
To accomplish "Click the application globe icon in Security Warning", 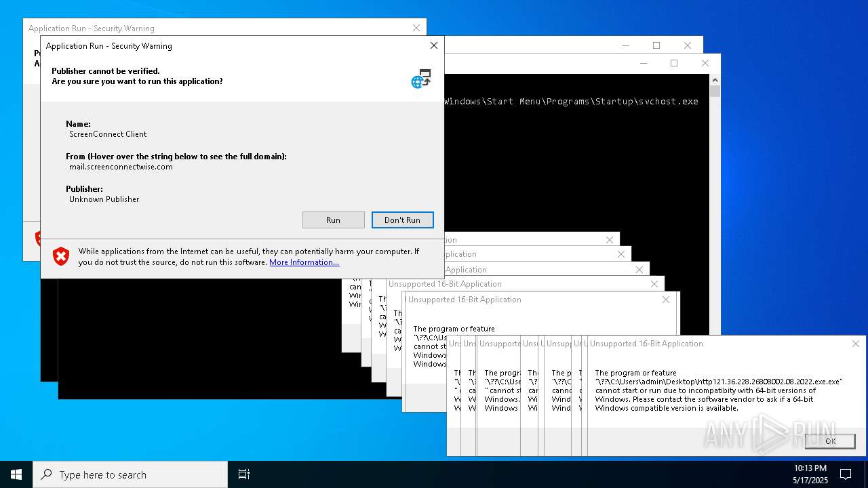I will tap(421, 79).
